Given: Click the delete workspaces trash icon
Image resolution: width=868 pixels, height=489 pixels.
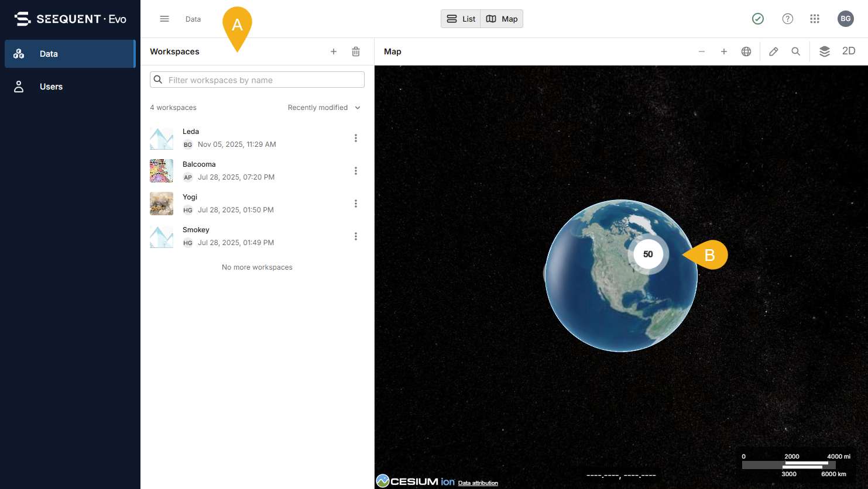Looking at the screenshot, I should pyautogui.click(x=356, y=51).
